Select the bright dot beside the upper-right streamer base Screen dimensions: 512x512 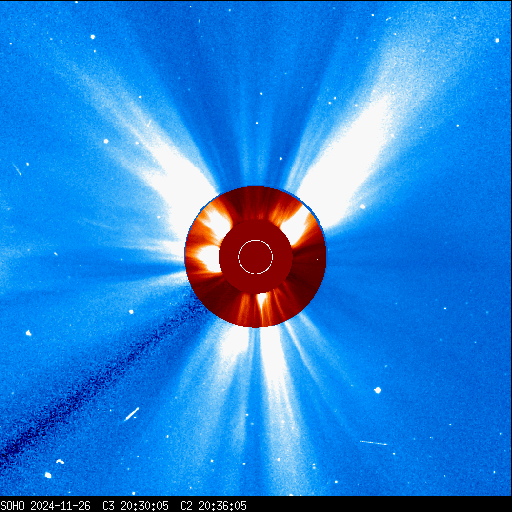coord(362,207)
